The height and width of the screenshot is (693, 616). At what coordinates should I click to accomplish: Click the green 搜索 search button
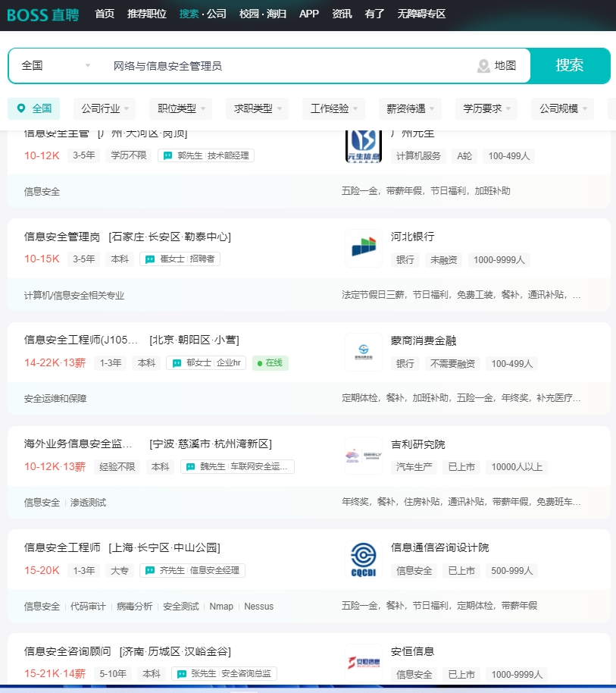pos(570,65)
